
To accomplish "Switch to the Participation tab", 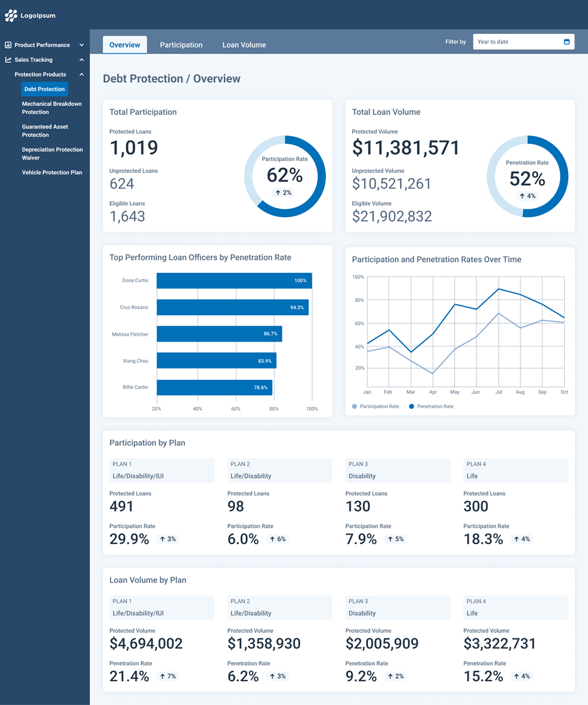I will click(181, 45).
